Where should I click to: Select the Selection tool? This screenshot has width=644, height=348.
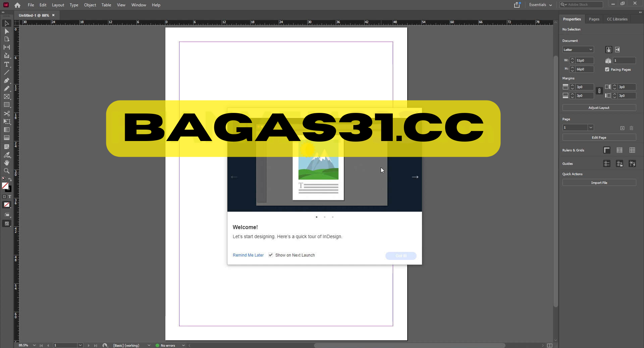[x=6, y=23]
